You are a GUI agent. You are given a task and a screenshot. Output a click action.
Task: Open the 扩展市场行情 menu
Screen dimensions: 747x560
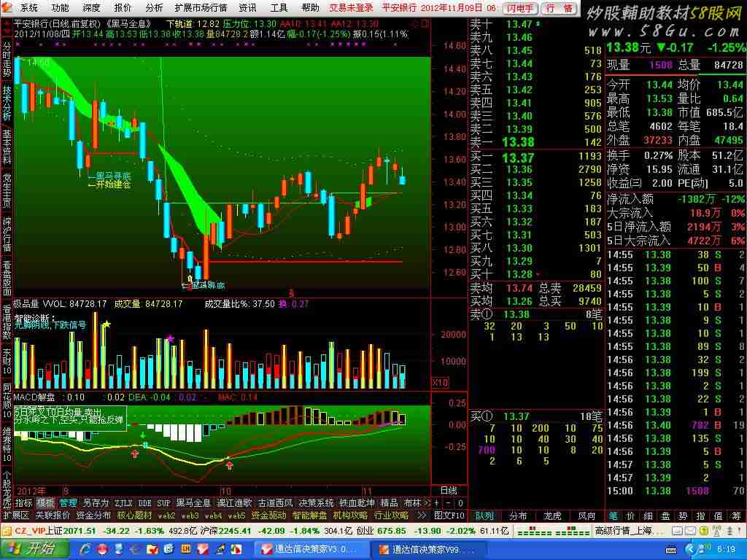(x=201, y=7)
